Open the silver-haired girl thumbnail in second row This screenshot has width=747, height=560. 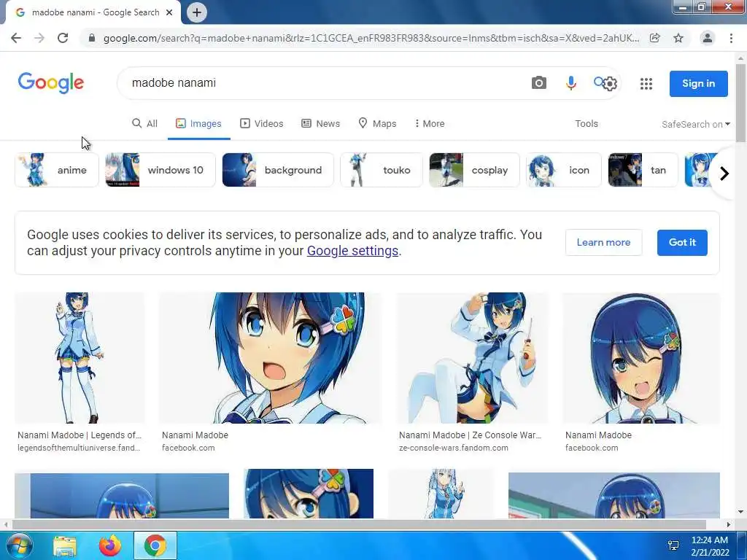point(441,494)
